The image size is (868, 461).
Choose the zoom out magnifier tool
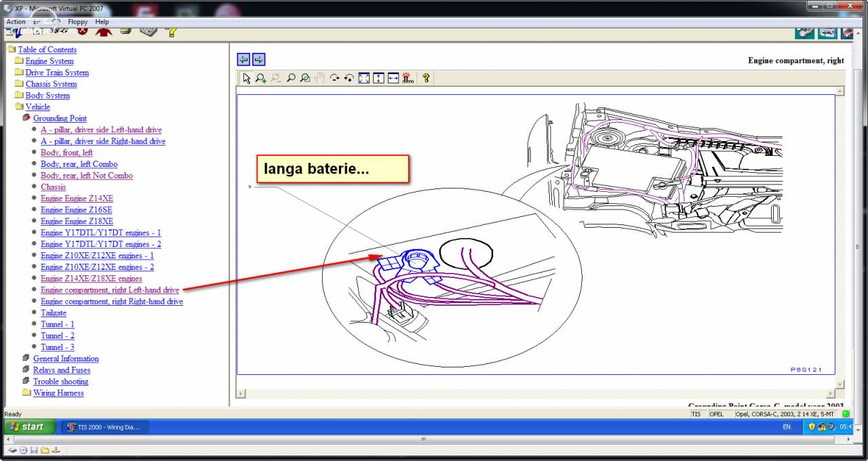(x=276, y=78)
